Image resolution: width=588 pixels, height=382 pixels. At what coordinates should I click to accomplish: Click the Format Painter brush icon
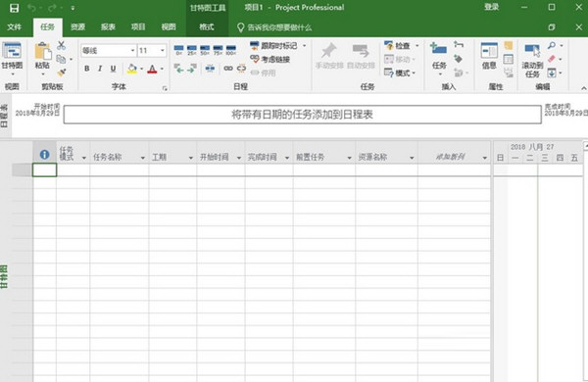coord(61,72)
